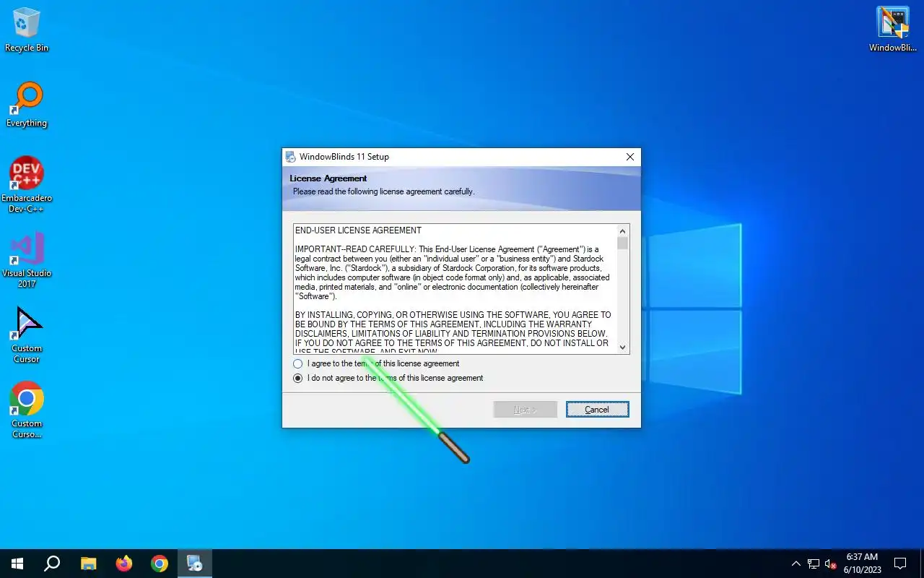The image size is (924, 578).
Task: Click the Next button in setup
Action: pyautogui.click(x=525, y=410)
